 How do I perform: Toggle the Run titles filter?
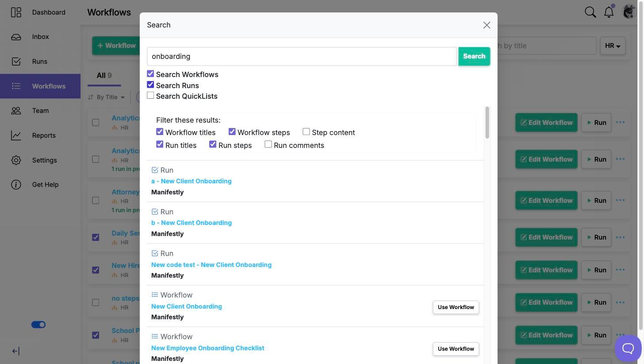(x=160, y=144)
